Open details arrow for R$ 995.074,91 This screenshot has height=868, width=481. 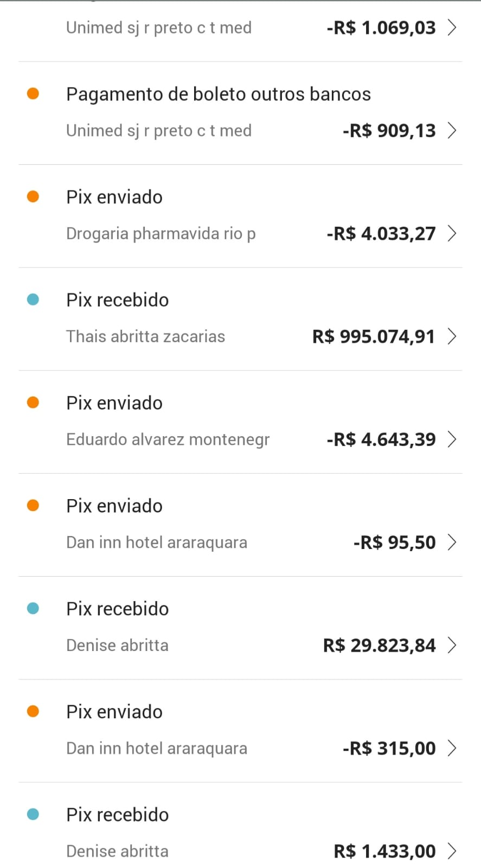[x=452, y=336]
